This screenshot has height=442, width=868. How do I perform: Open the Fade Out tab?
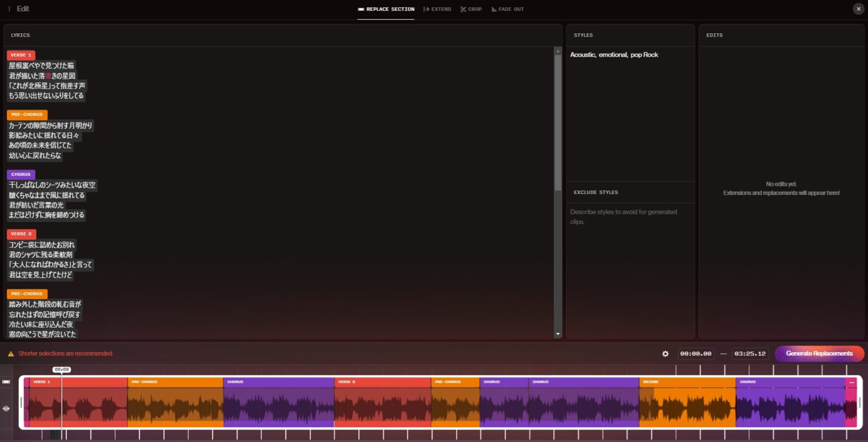pos(507,9)
